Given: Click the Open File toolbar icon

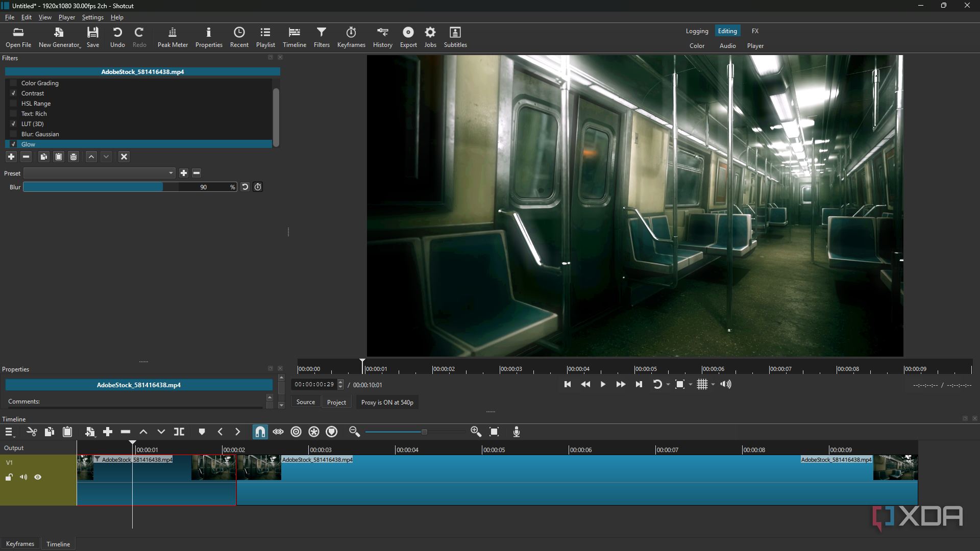Looking at the screenshot, I should coord(18,37).
